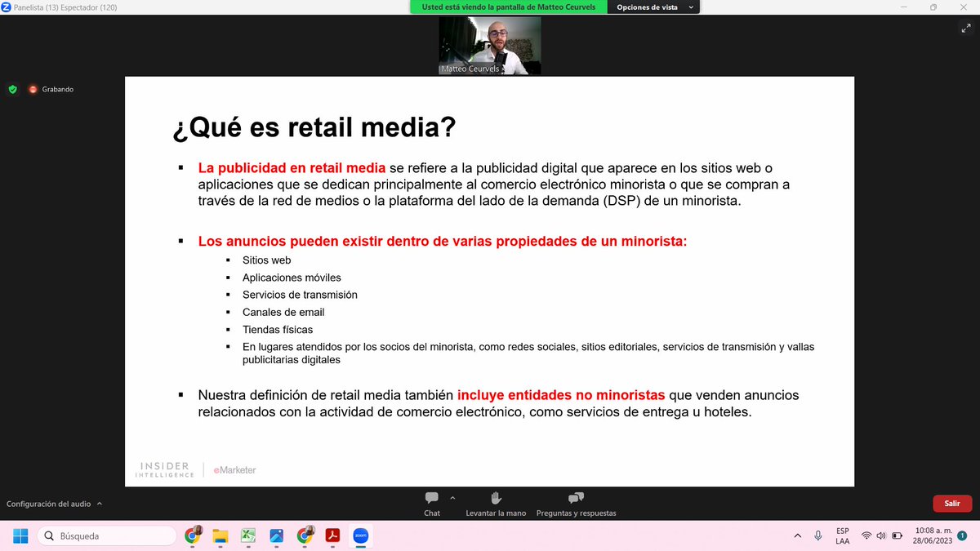Click the red Salir button
Viewport: 980px width, 551px height.
(x=951, y=504)
